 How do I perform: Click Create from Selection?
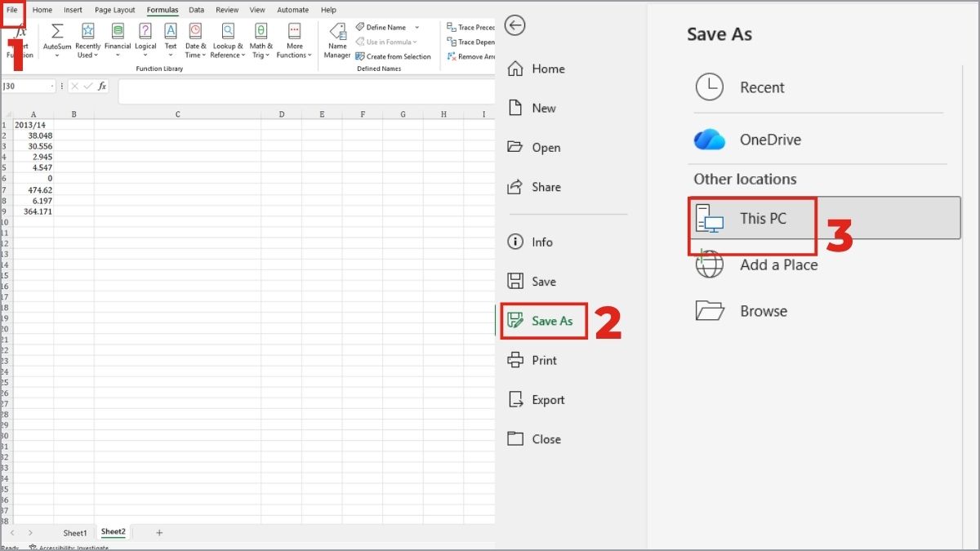tap(393, 57)
